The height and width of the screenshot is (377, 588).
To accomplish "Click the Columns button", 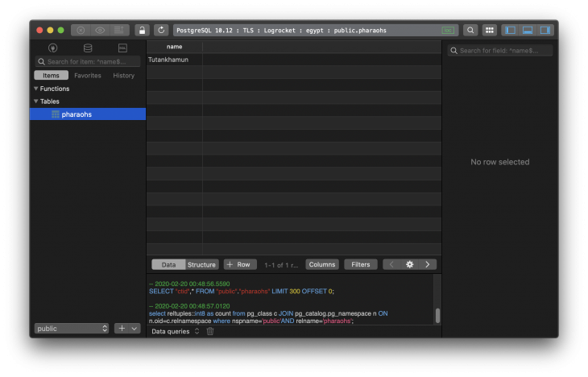I will 322,264.
